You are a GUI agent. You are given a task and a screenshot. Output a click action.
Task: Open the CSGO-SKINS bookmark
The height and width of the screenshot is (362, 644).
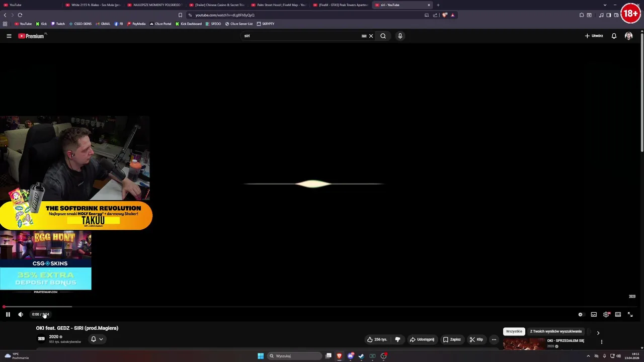[x=80, y=24]
